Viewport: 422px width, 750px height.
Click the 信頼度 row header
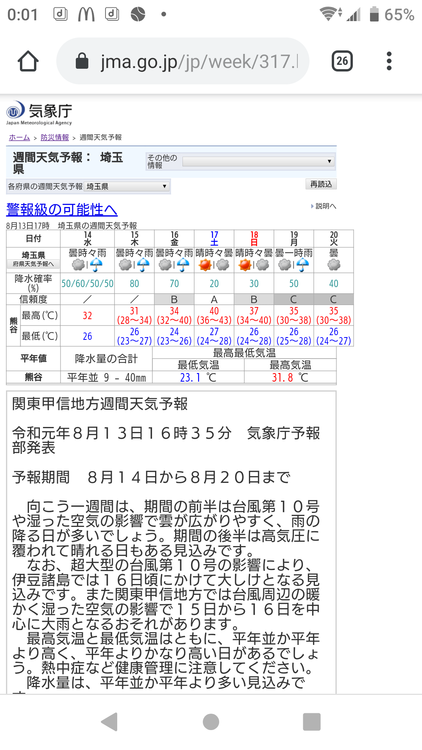(33, 299)
